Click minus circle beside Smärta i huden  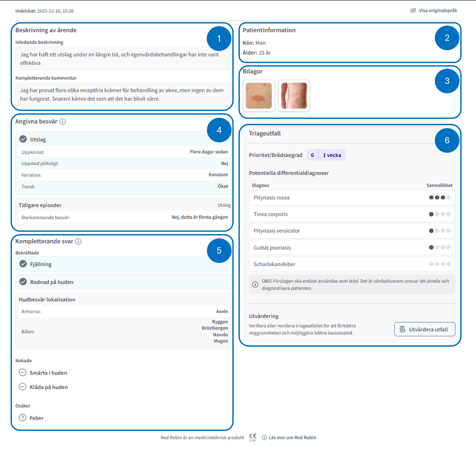tap(23, 373)
